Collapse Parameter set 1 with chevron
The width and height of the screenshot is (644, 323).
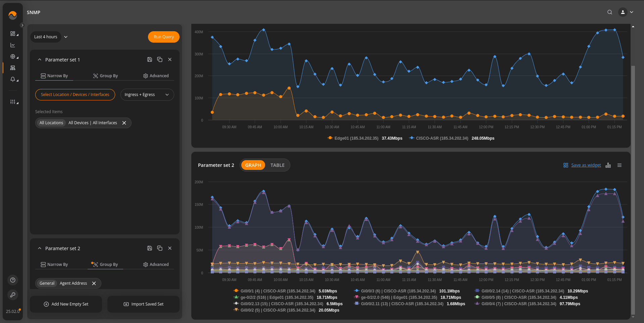[x=40, y=59]
